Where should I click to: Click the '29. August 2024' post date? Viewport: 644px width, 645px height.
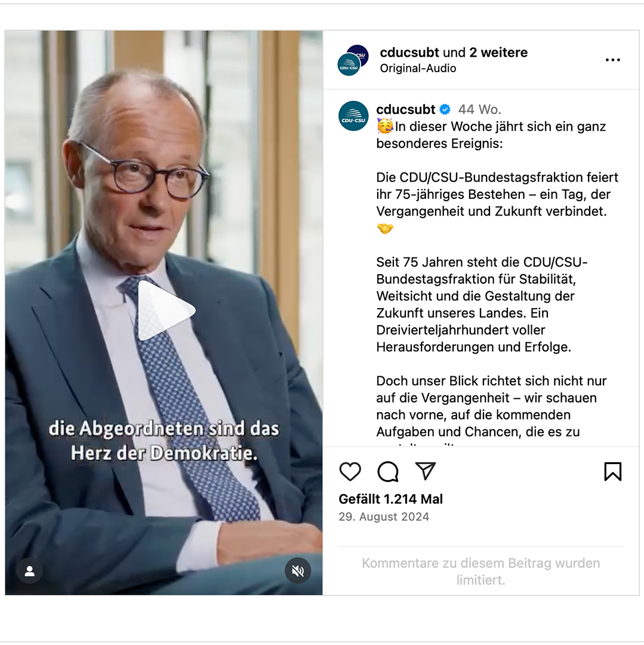click(384, 517)
